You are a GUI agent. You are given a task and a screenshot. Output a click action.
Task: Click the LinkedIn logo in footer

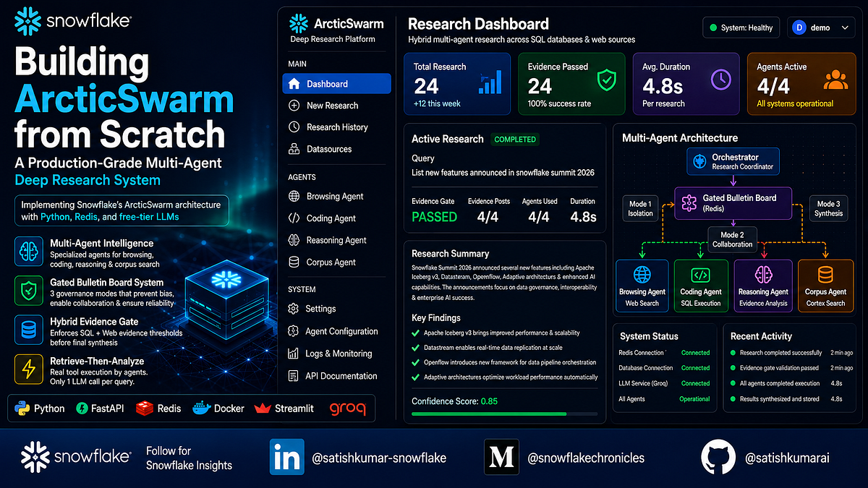click(x=287, y=457)
